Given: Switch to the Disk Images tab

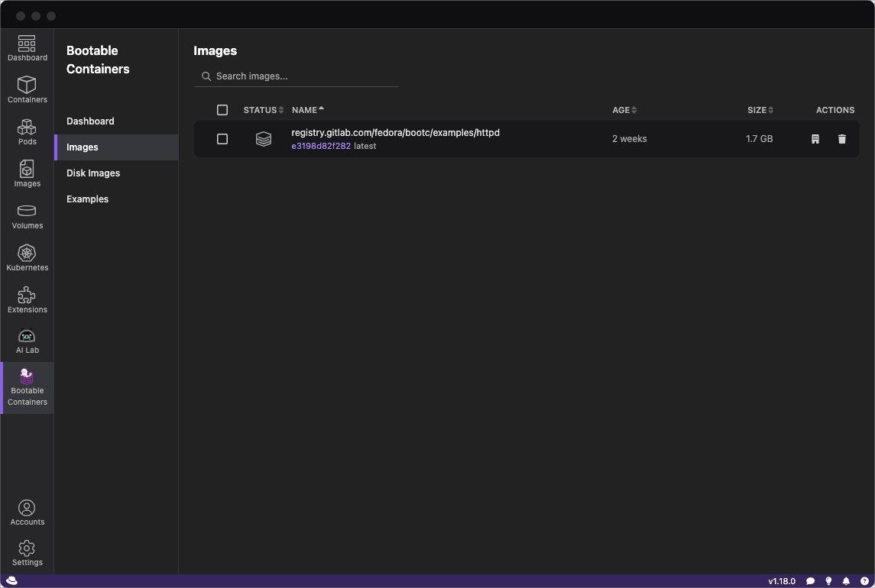Looking at the screenshot, I should 93,173.
